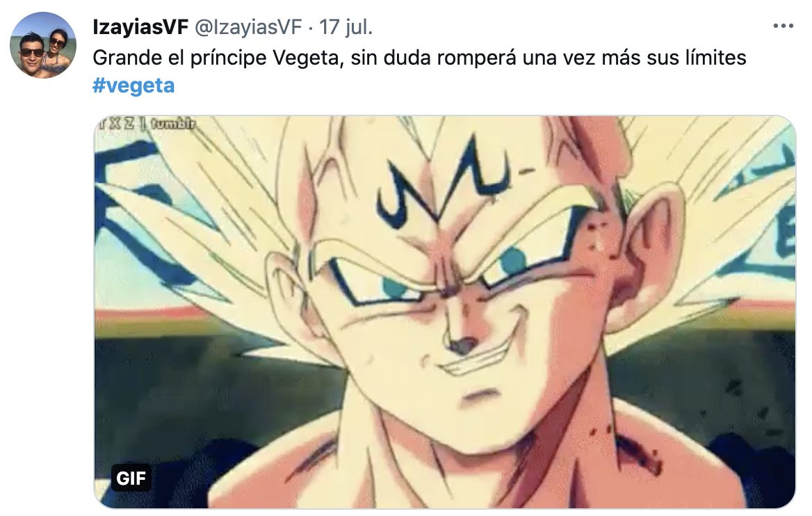Screen dimensions: 812x516
Task: Open IzayiasVF's profile picture avatar
Action: pos(43,45)
